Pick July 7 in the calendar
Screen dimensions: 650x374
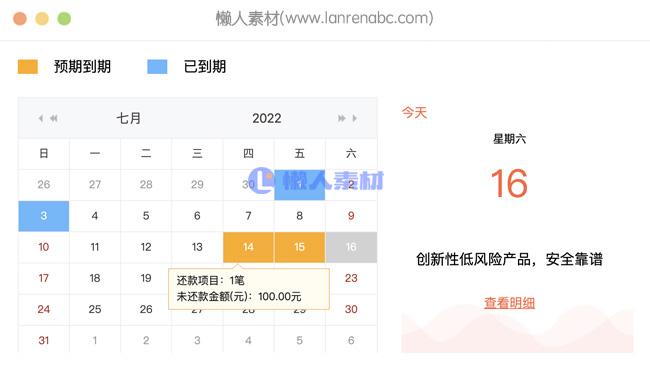pyautogui.click(x=248, y=216)
